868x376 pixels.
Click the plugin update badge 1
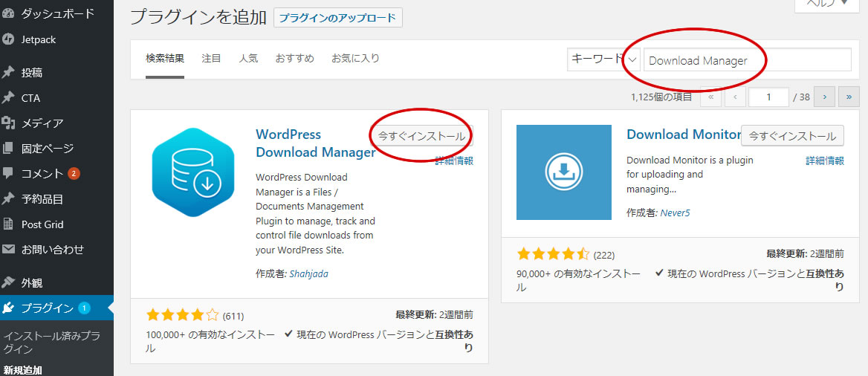[83, 308]
